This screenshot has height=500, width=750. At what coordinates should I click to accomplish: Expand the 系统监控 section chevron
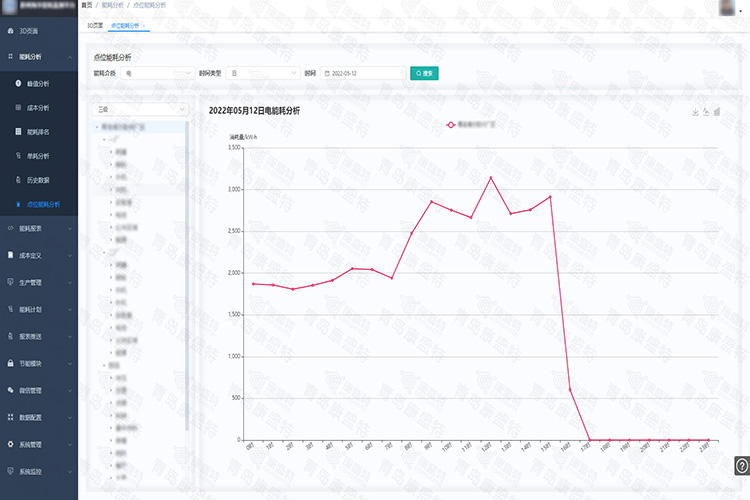point(70,472)
